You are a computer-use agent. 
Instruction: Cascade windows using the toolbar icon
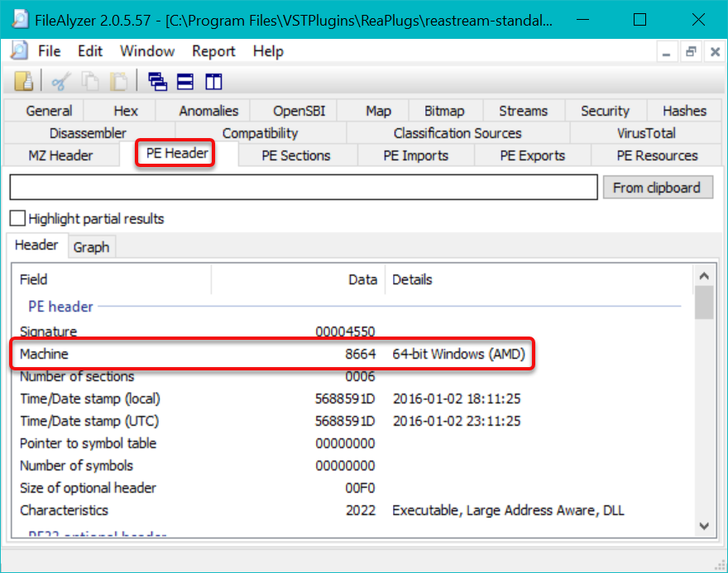157,81
